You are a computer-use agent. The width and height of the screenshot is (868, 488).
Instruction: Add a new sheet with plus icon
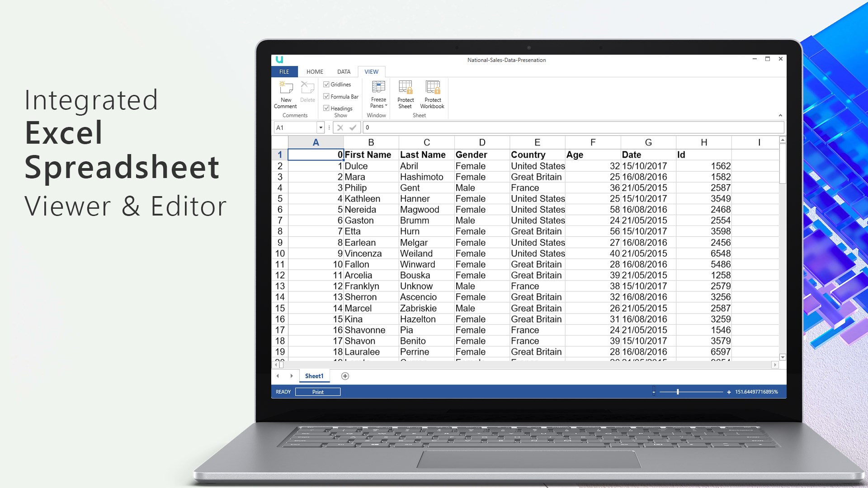[x=345, y=376]
